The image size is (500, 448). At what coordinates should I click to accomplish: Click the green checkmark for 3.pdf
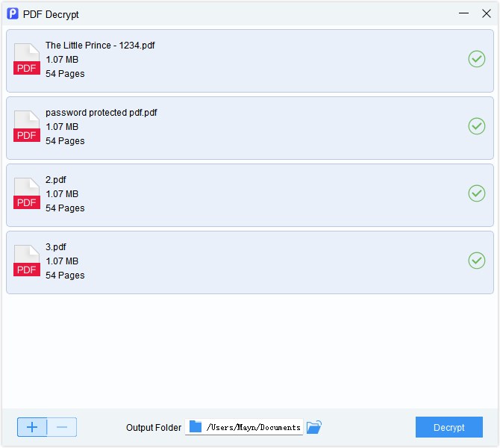(476, 261)
